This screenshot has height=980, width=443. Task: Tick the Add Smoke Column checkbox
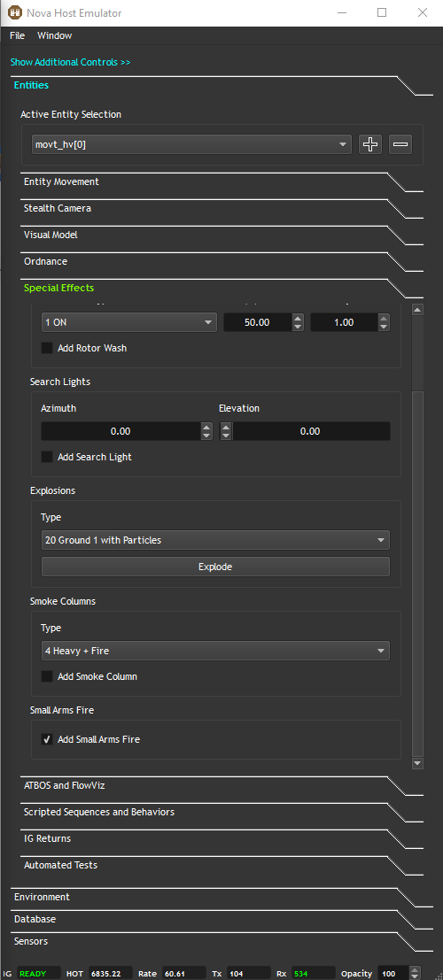(47, 676)
